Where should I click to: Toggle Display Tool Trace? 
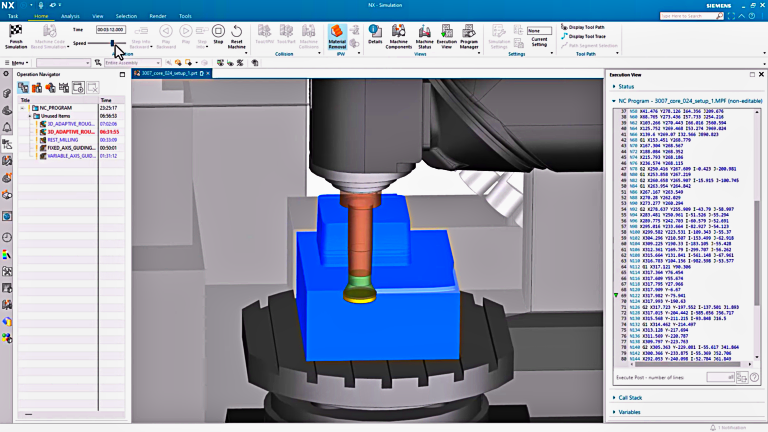(583, 36)
